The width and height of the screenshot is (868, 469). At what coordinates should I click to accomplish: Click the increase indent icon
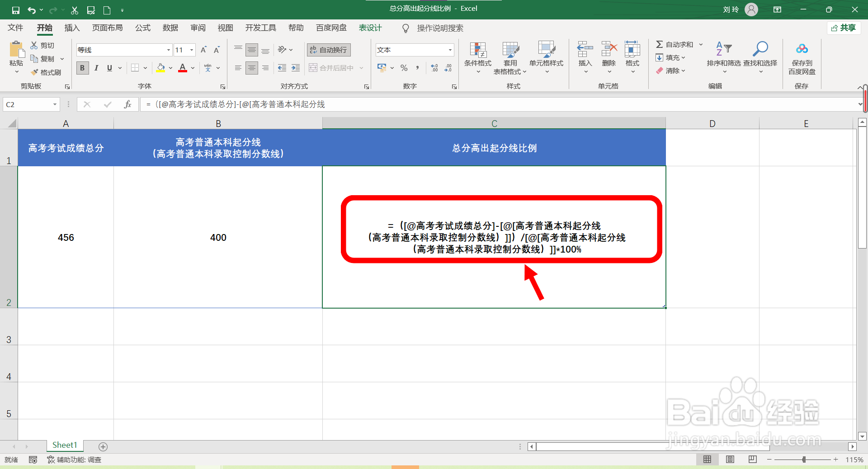[296, 68]
